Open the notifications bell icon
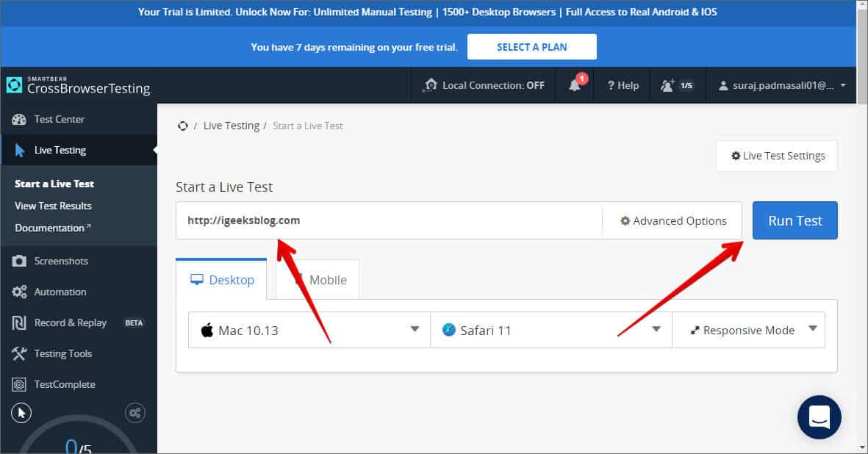This screenshot has width=868, height=454. pos(575,85)
